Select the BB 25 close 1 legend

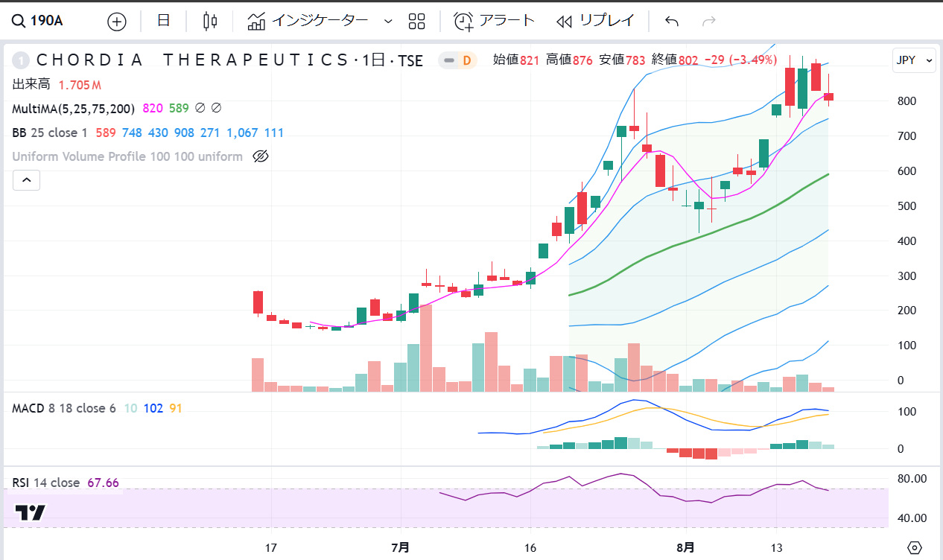pos(50,133)
